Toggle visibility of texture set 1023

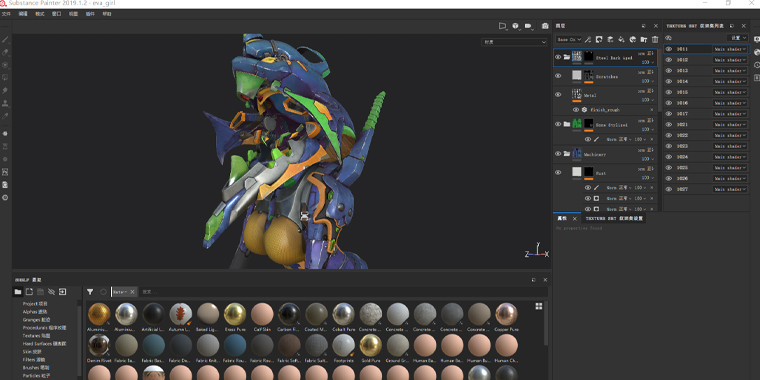tap(668, 146)
